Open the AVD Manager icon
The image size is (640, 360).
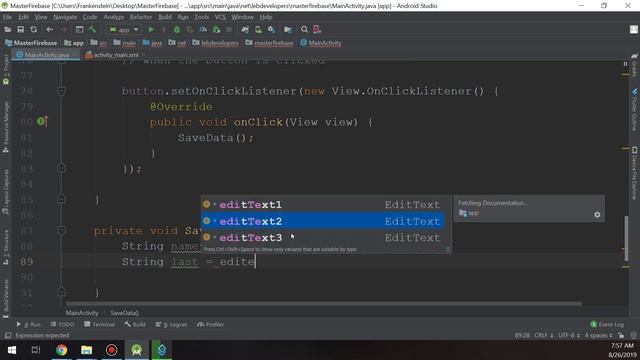[258, 29]
